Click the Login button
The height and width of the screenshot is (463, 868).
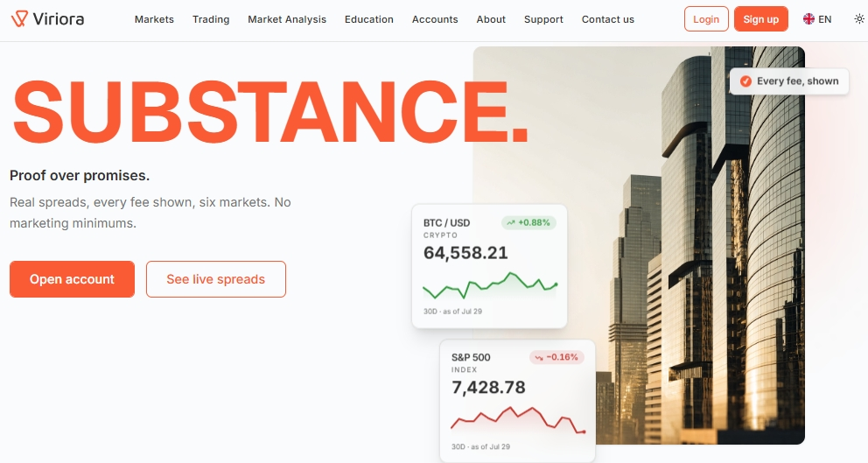(x=706, y=19)
